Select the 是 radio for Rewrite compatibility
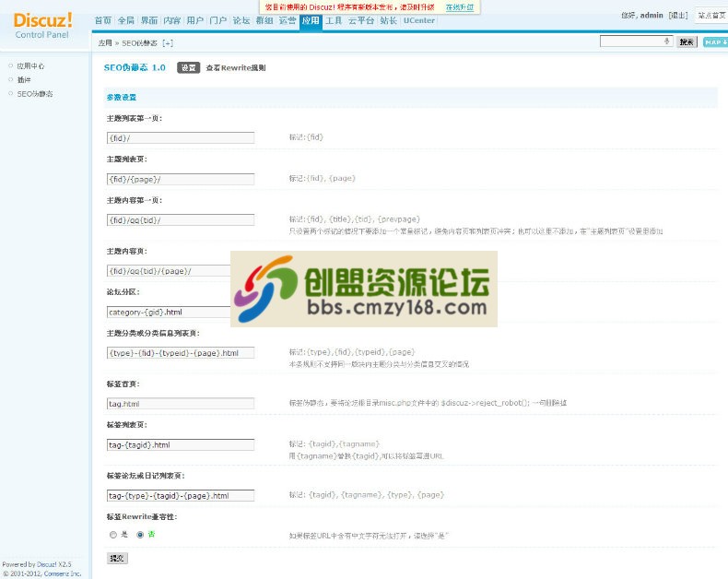The image size is (728, 579). pos(113,535)
